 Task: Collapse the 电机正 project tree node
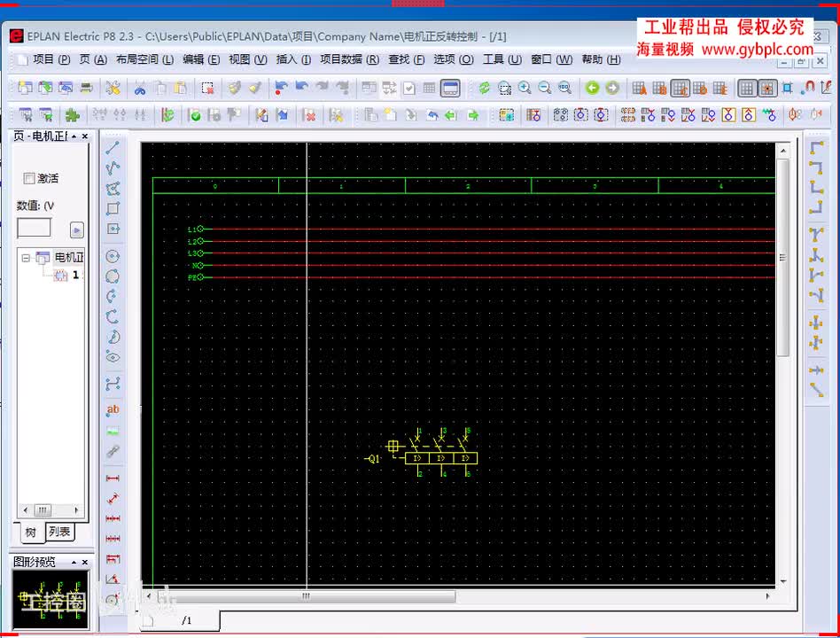pos(26,258)
